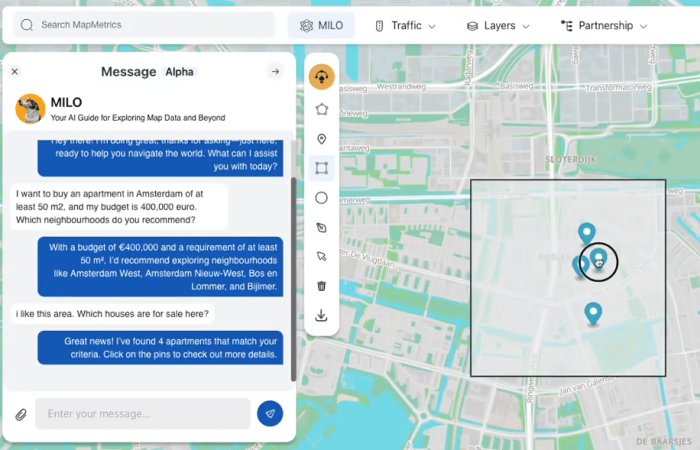Screen dimensions: 700x450
Task: Click the MILO dog avatar
Action: [x=30, y=108]
